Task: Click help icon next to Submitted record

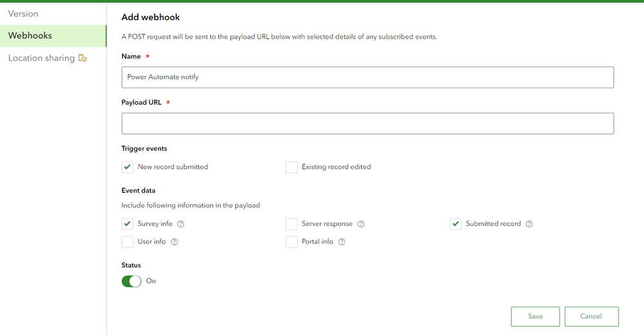Action: coord(529,224)
